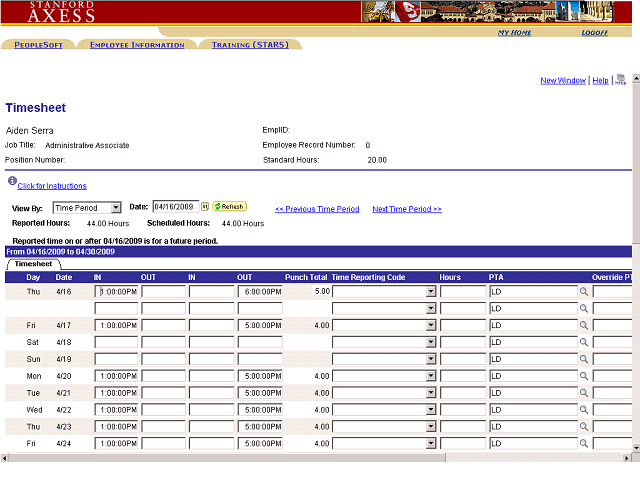Click the information icon beside Click for Instructions

(11, 182)
